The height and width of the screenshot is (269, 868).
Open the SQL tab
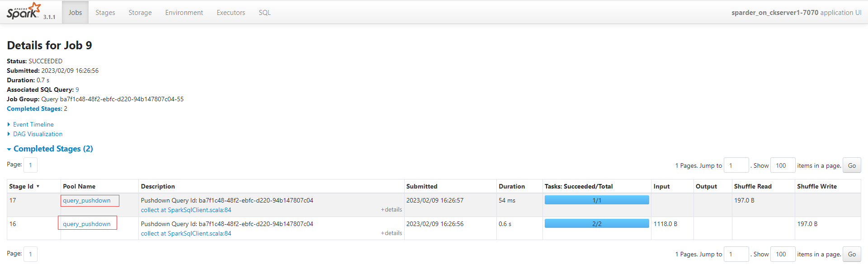point(264,13)
